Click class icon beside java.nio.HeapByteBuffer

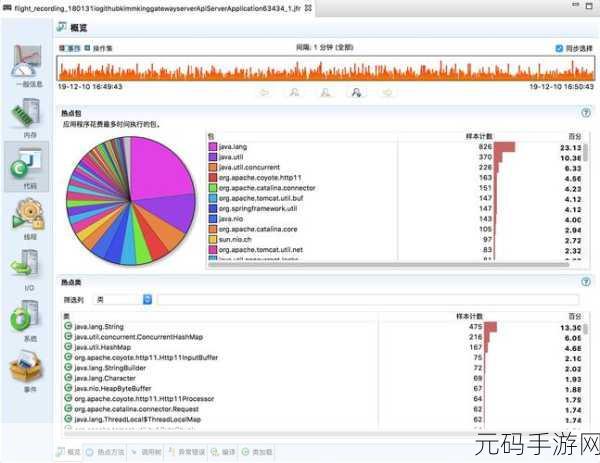click(x=68, y=388)
